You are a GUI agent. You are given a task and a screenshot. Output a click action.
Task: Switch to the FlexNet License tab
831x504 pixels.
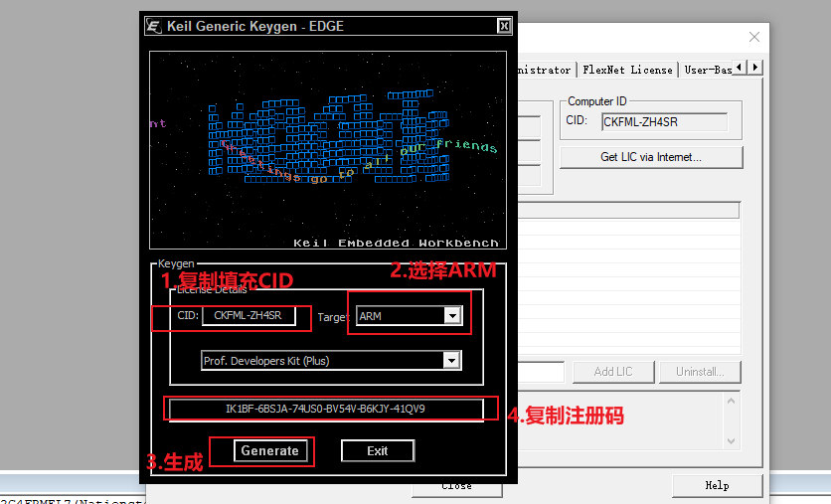coord(627,70)
